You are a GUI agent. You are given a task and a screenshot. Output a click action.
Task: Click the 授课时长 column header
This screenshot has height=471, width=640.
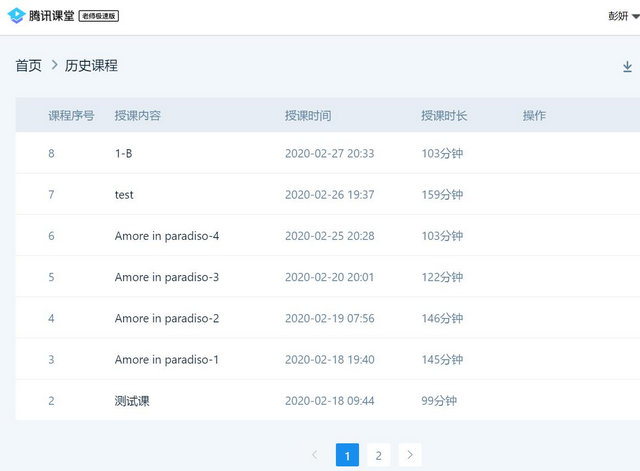pyautogui.click(x=444, y=116)
